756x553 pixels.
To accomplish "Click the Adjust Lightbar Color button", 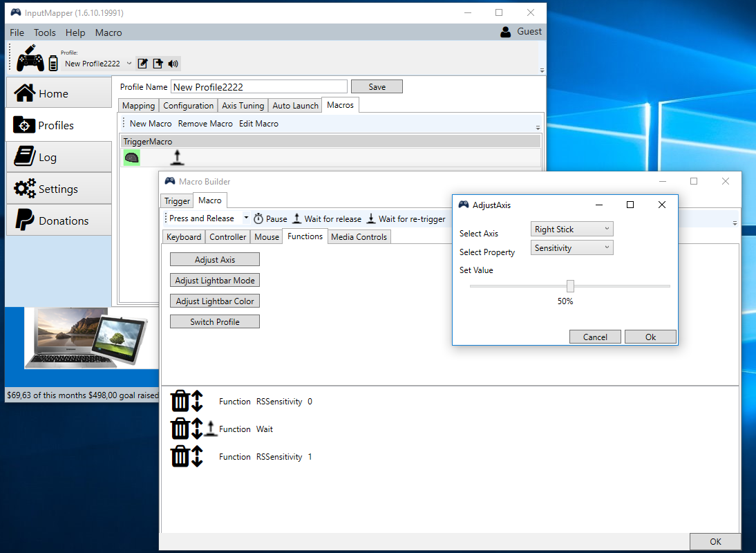I will pos(215,301).
